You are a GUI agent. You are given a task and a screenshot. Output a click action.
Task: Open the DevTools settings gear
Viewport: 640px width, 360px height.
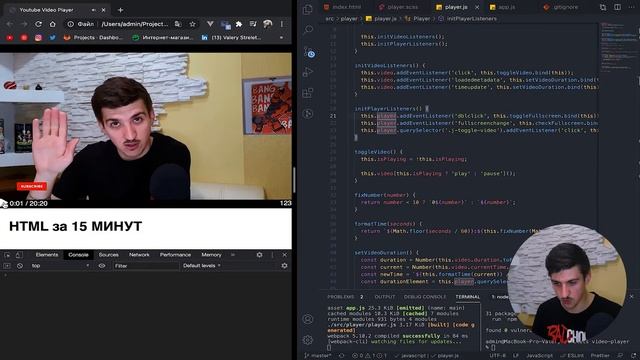pos(259,255)
